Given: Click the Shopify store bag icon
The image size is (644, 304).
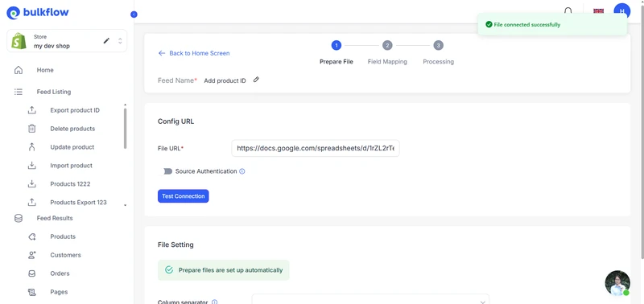Looking at the screenshot, I should click(19, 41).
